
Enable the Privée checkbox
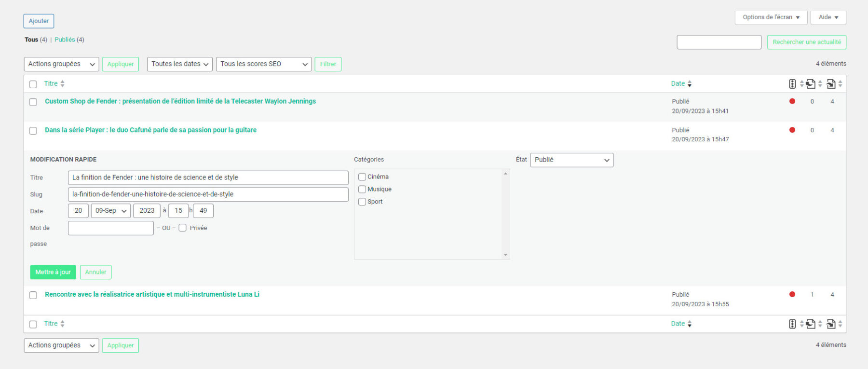click(x=183, y=228)
